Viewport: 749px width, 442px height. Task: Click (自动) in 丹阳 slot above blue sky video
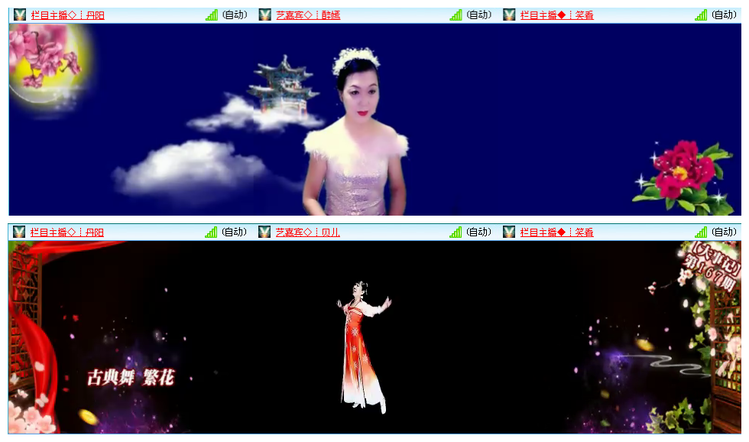tap(235, 15)
